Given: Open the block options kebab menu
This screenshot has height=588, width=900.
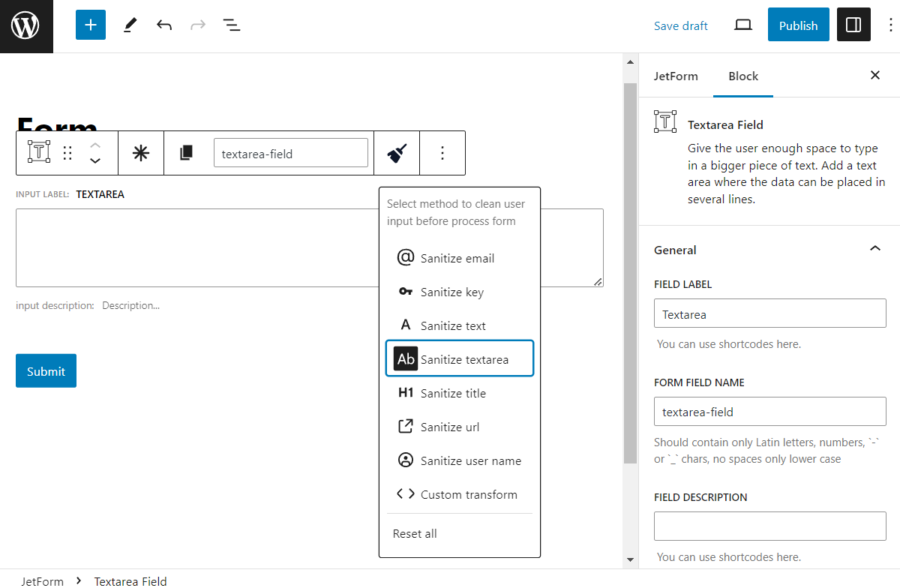Looking at the screenshot, I should coord(442,152).
